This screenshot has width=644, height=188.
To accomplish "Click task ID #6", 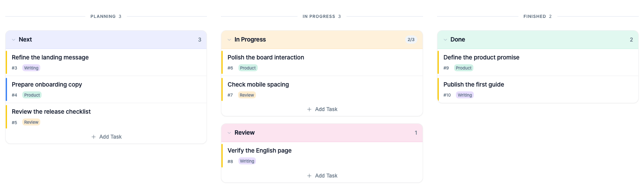I will pos(230,68).
